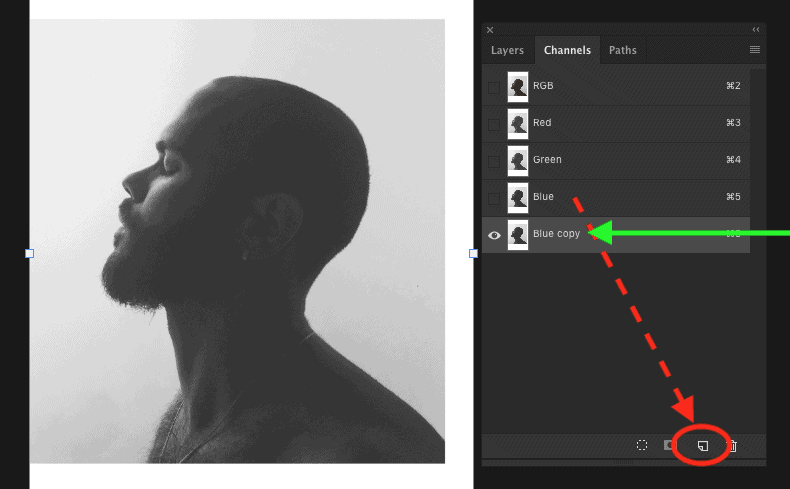Save selection as channel icon
790x489 pixels.
coord(669,445)
